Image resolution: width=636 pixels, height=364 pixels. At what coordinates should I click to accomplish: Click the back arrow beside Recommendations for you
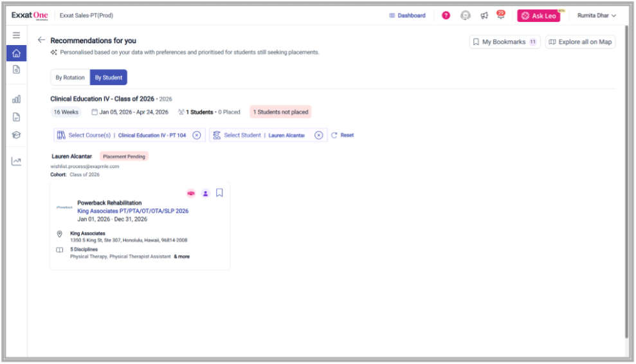point(41,40)
